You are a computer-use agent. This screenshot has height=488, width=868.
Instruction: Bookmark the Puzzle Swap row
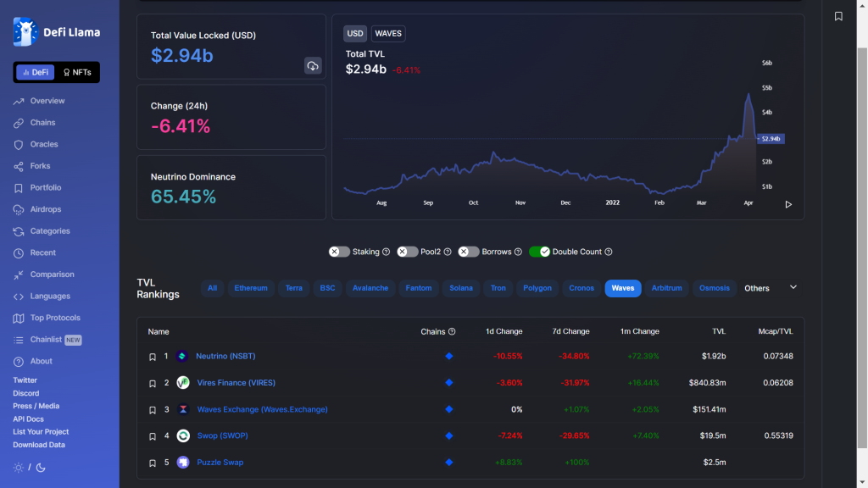(x=153, y=463)
